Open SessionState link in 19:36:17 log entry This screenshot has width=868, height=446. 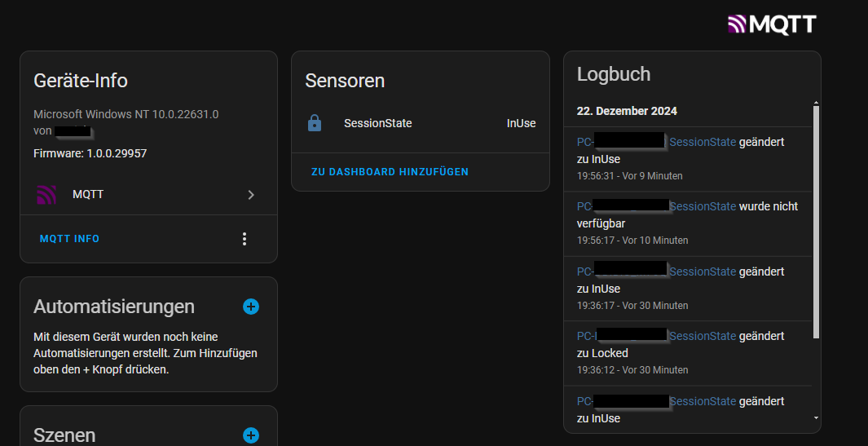pos(703,272)
